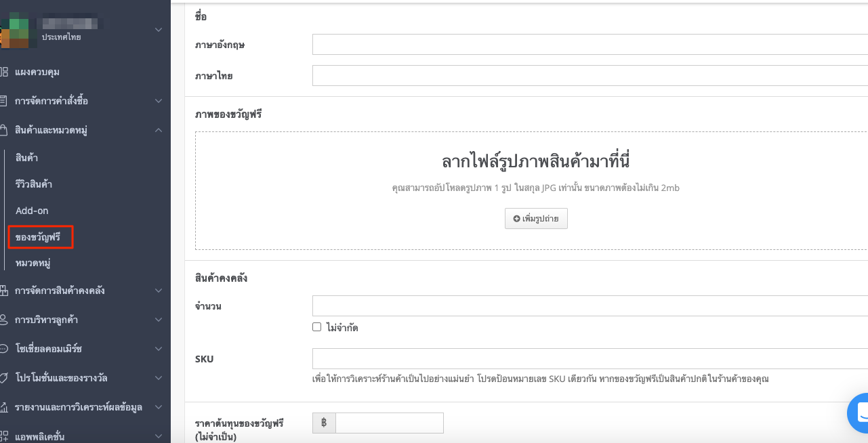Click the แผงควบคุม dashboard icon

click(3, 72)
